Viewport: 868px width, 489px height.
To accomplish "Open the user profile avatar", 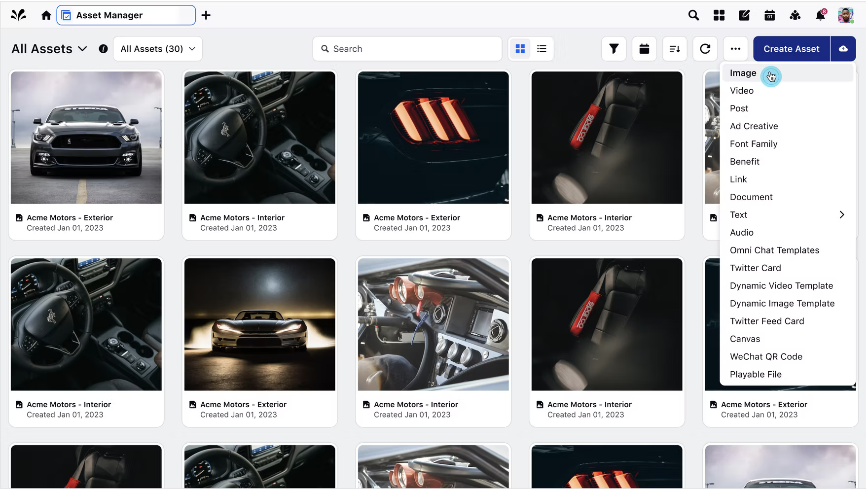I will pos(846,15).
